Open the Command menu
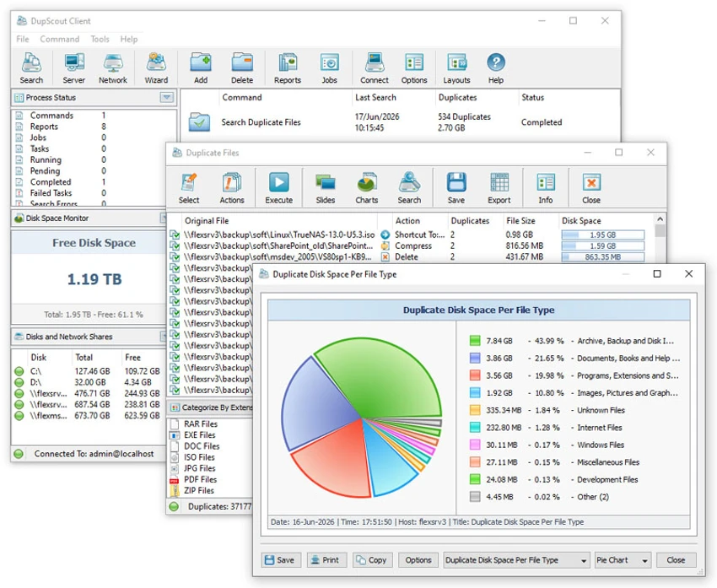This screenshot has width=717, height=588. [59, 40]
